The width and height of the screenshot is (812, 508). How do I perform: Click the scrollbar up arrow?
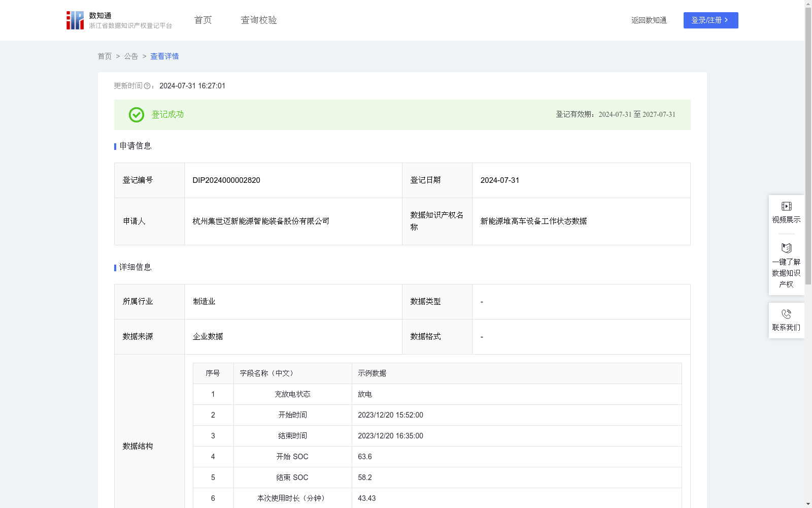[x=808, y=4]
